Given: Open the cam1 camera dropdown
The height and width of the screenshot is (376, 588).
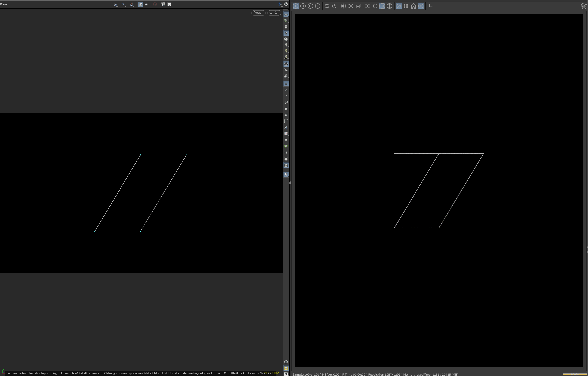Looking at the screenshot, I should click(274, 13).
